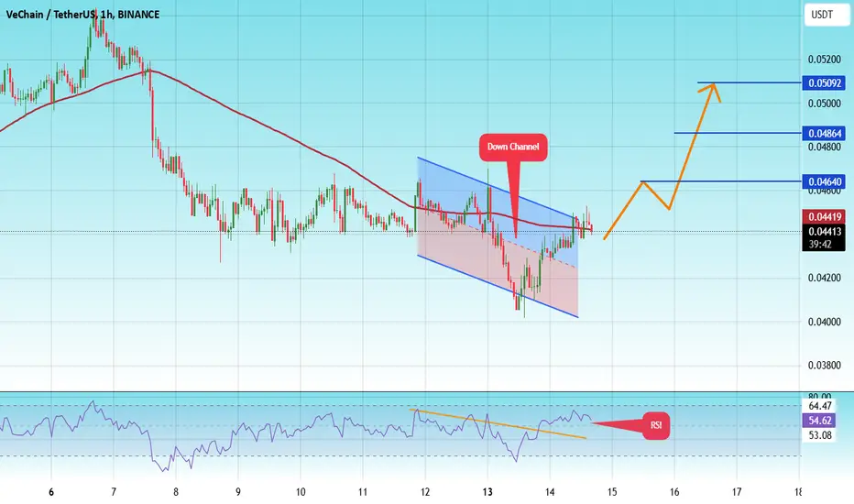Screen dimensions: 854x504
Task: Click the 39:42 countdown timer
Action: [820, 244]
